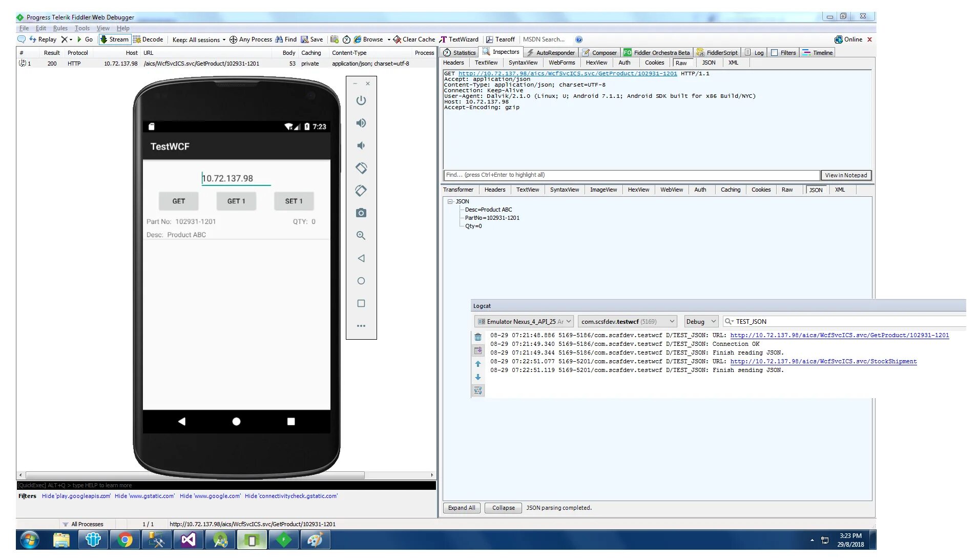
Task: Open Visual Studio from taskbar
Action: pos(188,540)
